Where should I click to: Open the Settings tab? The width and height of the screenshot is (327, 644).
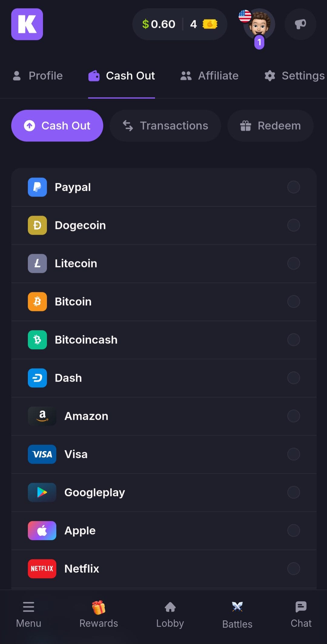coord(295,76)
